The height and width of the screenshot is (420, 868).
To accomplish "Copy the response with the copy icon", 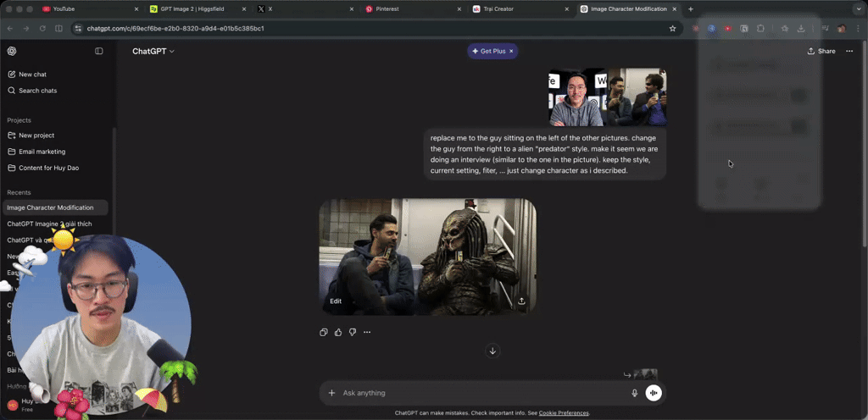I will (x=324, y=332).
